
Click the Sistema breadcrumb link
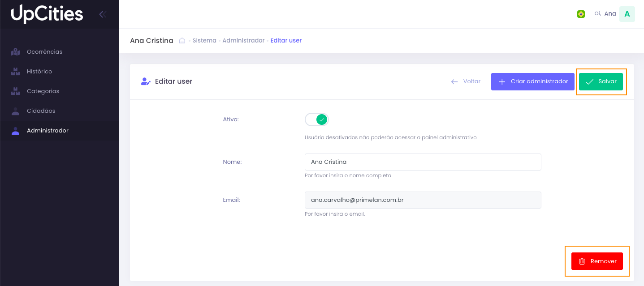click(x=204, y=40)
